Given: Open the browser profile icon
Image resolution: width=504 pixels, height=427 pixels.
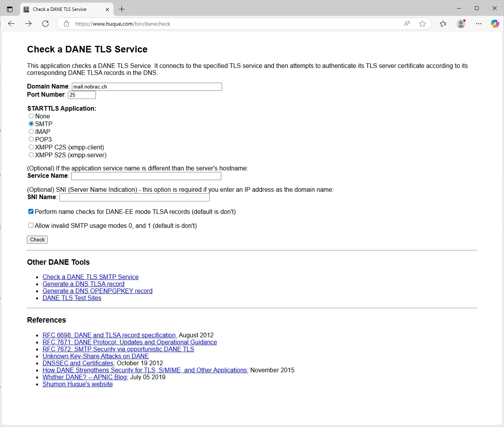Looking at the screenshot, I should (461, 24).
